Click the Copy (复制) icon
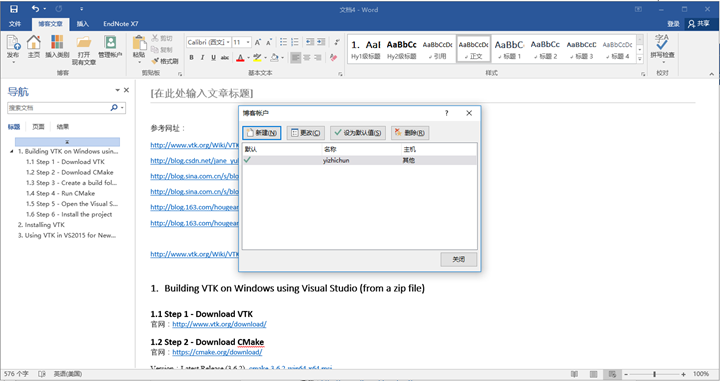The image size is (720, 381). tap(155, 50)
